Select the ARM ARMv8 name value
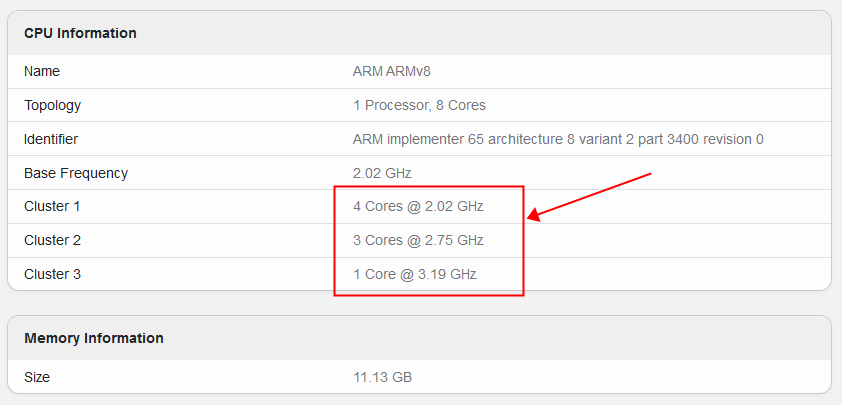This screenshot has height=405, width=842. pyautogui.click(x=392, y=71)
